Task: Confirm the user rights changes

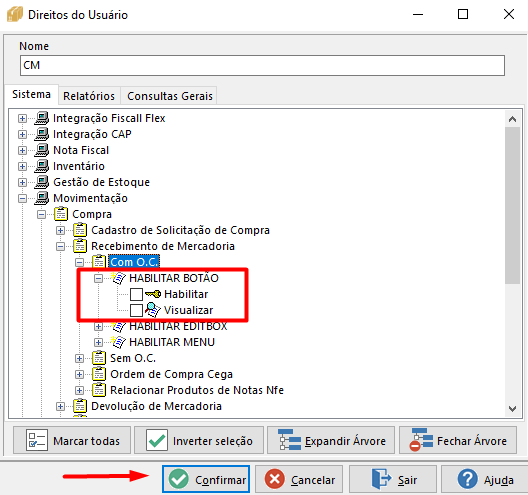Action: (x=206, y=479)
